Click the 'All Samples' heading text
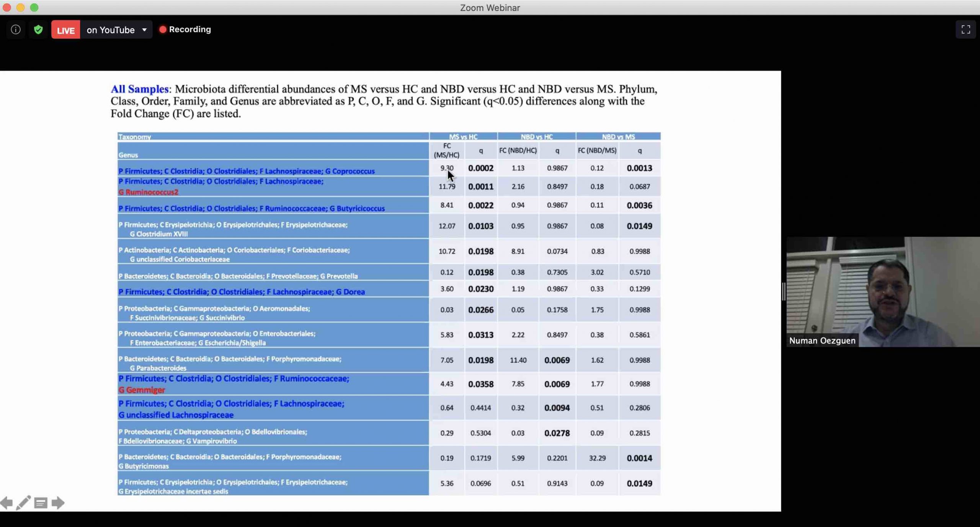Viewport: 980px width, 527px height. 140,89
